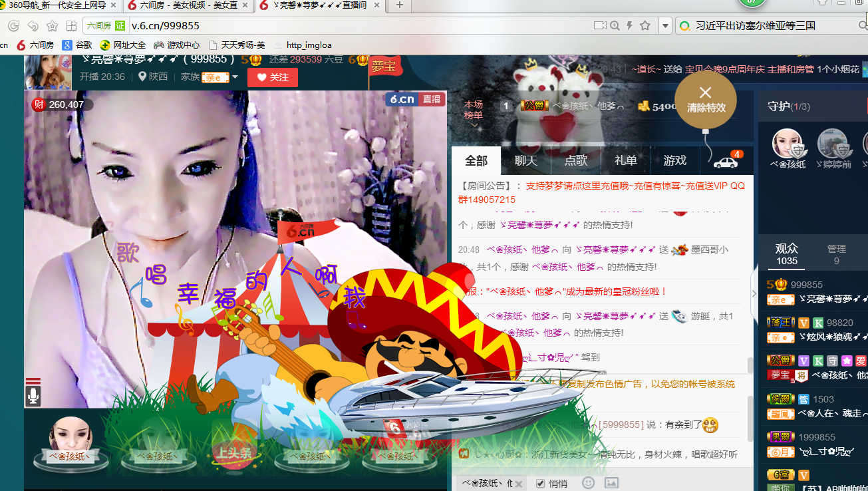Expand the address bar dropdown arrow
The width and height of the screenshot is (868, 491).
click(664, 26)
